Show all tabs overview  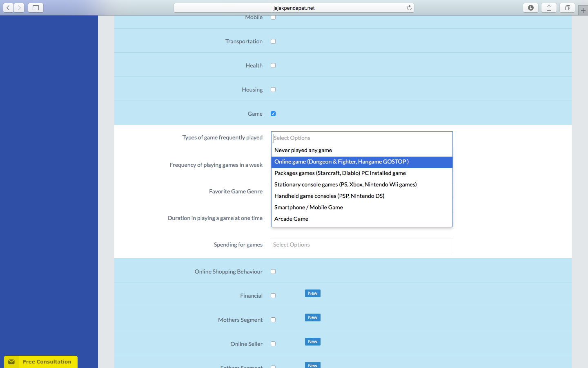pyautogui.click(x=568, y=8)
